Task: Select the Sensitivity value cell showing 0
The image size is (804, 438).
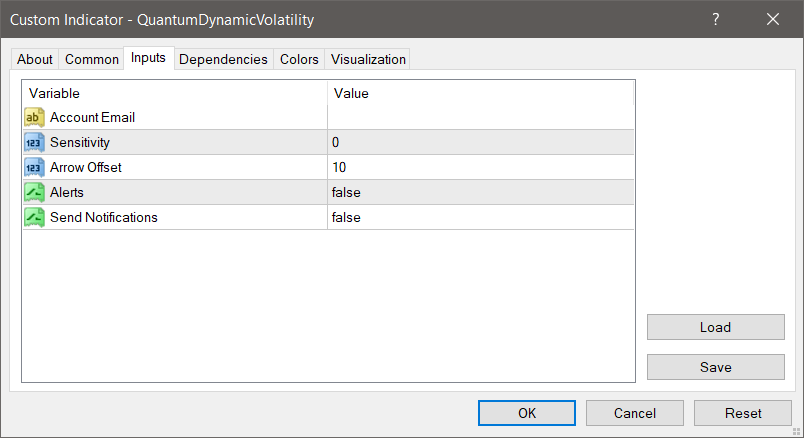Action: pos(480,142)
